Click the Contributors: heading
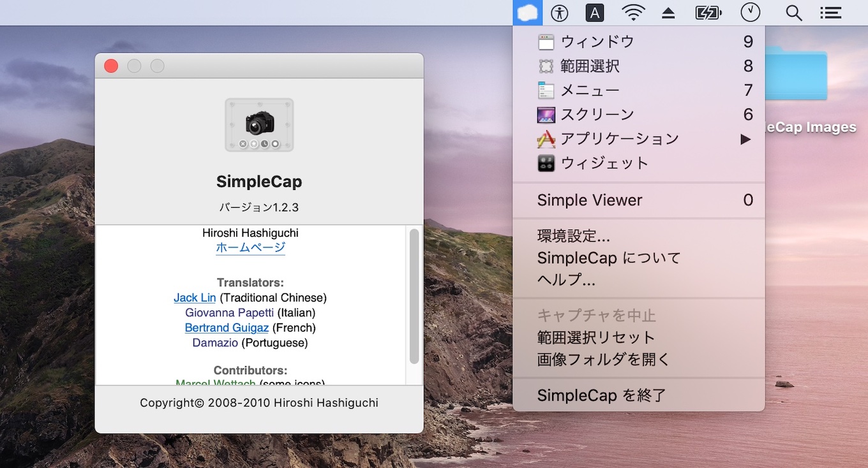The height and width of the screenshot is (468, 868). pos(250,370)
